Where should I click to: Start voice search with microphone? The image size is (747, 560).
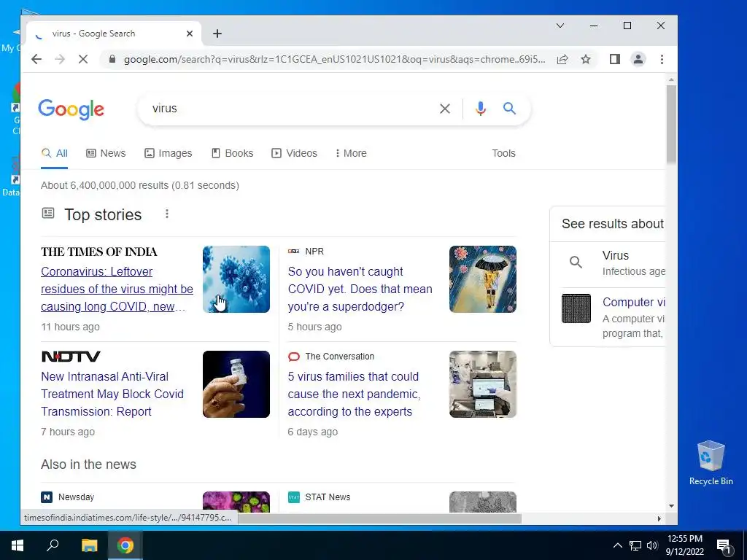(481, 109)
